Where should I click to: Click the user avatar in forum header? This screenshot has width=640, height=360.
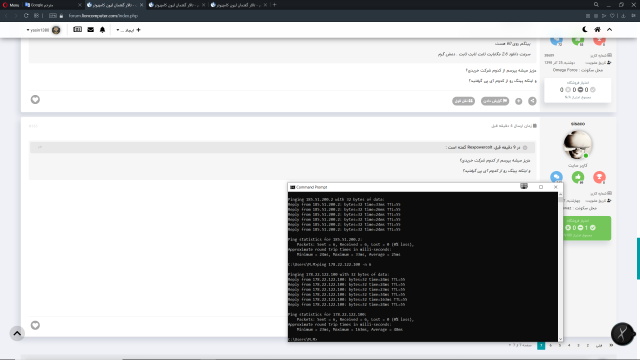pyautogui.click(x=56, y=30)
